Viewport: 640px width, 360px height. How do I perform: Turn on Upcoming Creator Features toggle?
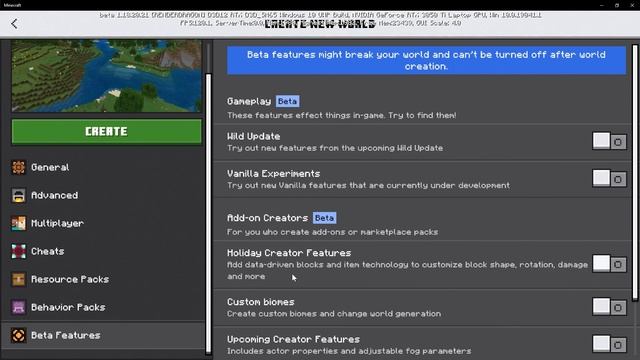pos(609,344)
